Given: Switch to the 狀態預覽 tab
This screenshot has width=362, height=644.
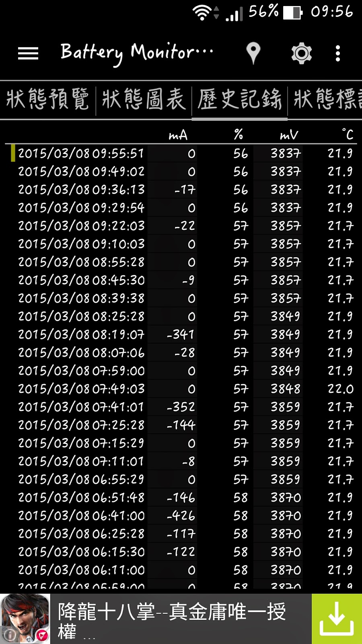Looking at the screenshot, I should click(x=47, y=99).
